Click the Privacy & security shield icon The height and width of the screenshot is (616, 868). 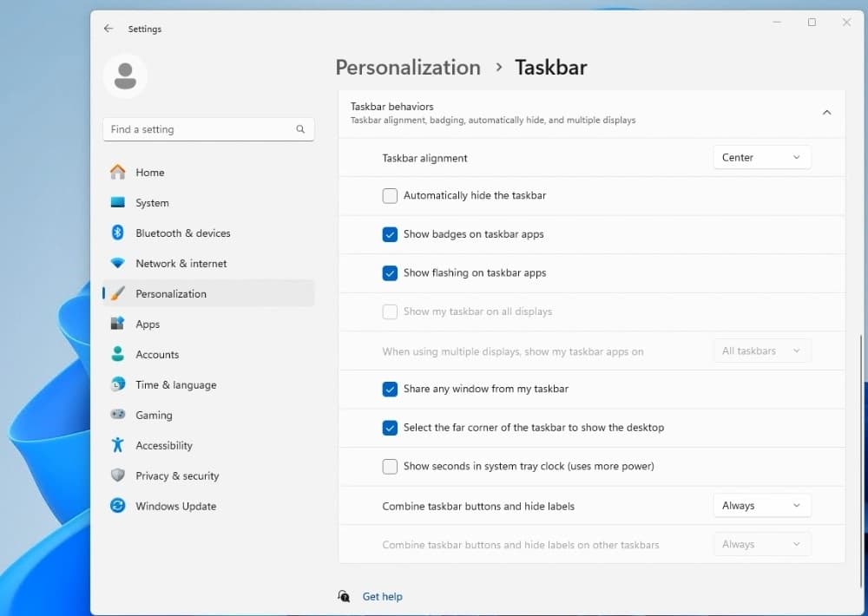[118, 476]
